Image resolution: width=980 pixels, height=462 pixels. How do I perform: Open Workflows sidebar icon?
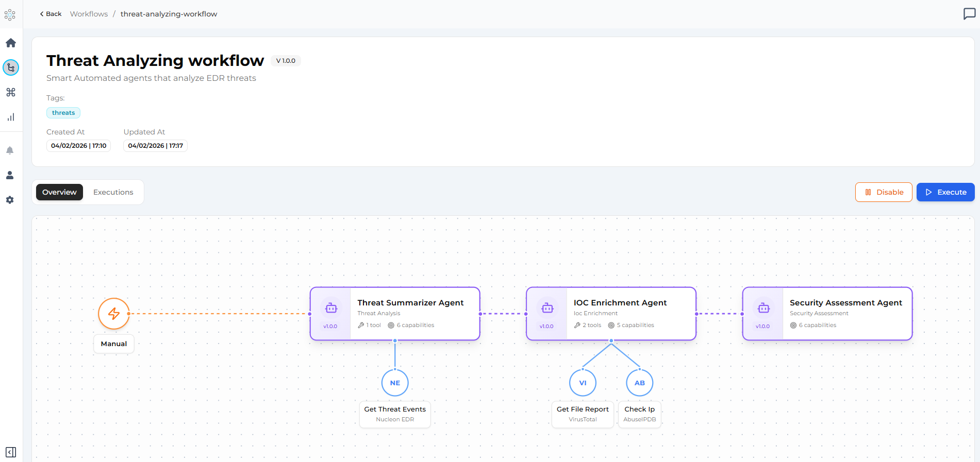[x=11, y=67]
